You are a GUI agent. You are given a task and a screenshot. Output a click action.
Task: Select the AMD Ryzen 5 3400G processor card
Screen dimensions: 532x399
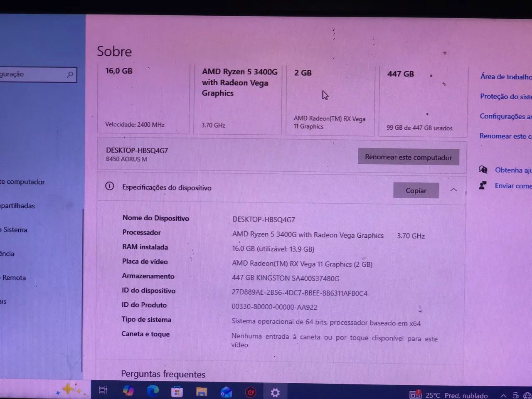coord(238,99)
